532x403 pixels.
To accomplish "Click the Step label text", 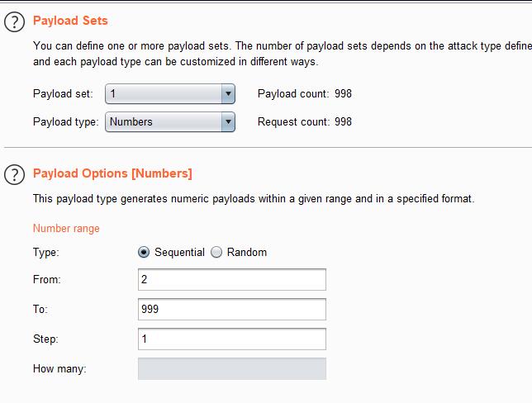I will 45,339.
